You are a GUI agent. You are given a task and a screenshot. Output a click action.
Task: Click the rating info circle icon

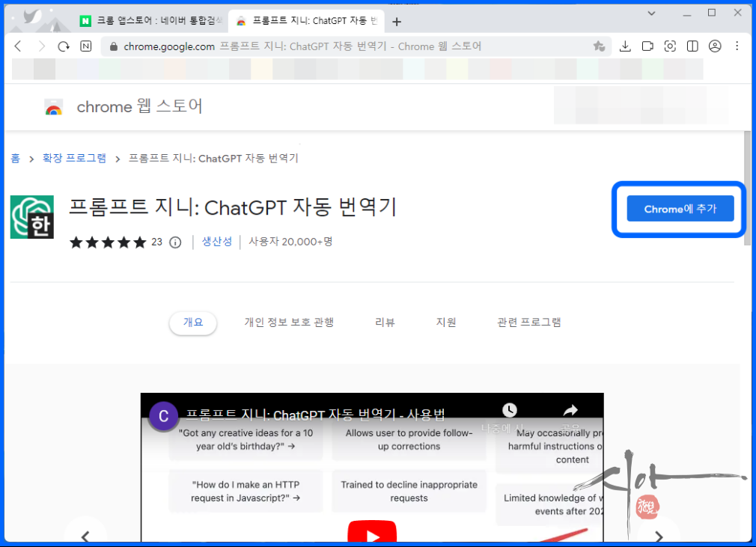175,242
